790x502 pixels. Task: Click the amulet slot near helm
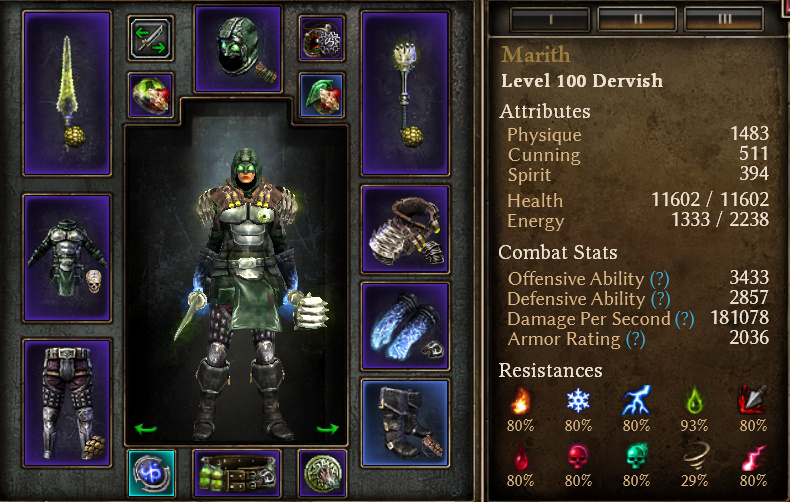click(x=321, y=38)
